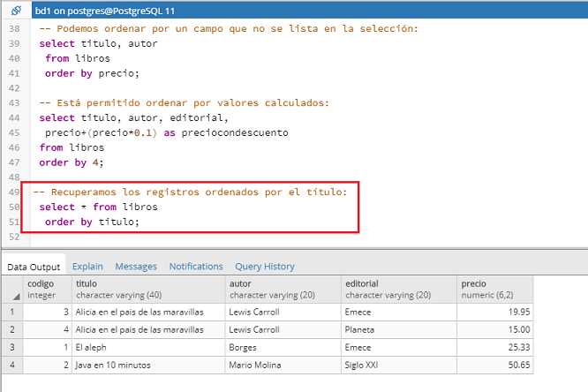View the Query History tab
This screenshot has width=588, height=392.
265,267
